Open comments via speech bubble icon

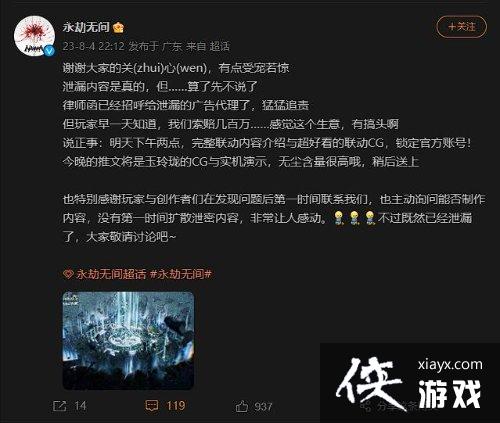click(x=152, y=406)
